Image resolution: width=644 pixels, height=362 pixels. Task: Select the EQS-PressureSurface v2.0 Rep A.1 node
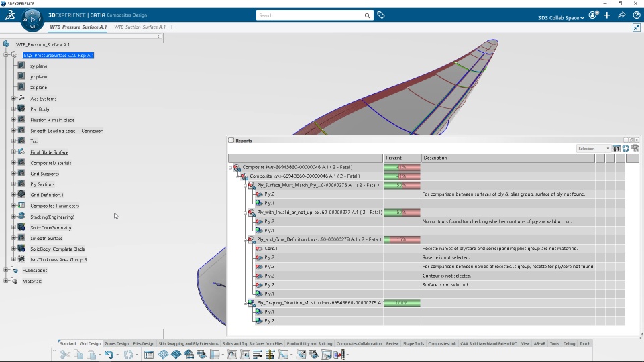coord(58,55)
